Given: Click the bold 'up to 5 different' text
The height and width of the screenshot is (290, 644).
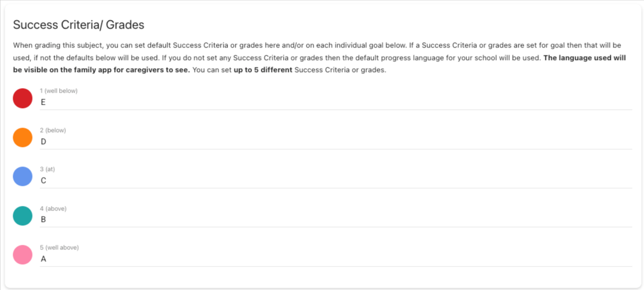Looking at the screenshot, I should coord(263,70).
